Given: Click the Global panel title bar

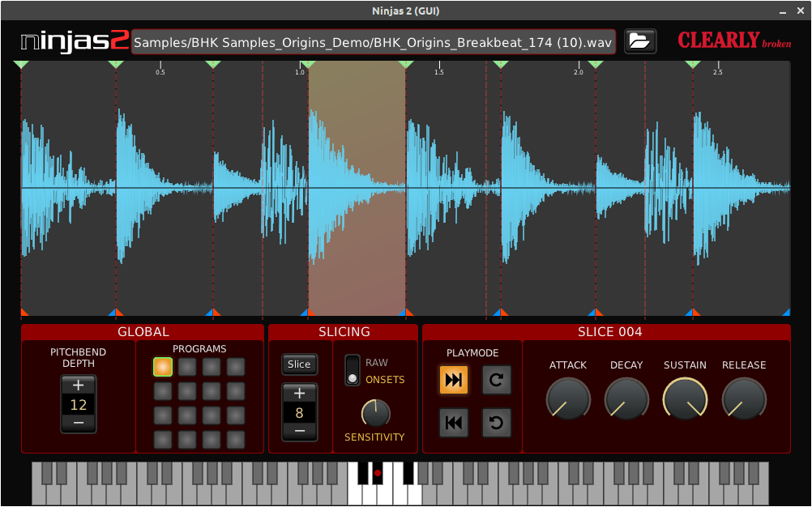Looking at the screenshot, I should (143, 331).
